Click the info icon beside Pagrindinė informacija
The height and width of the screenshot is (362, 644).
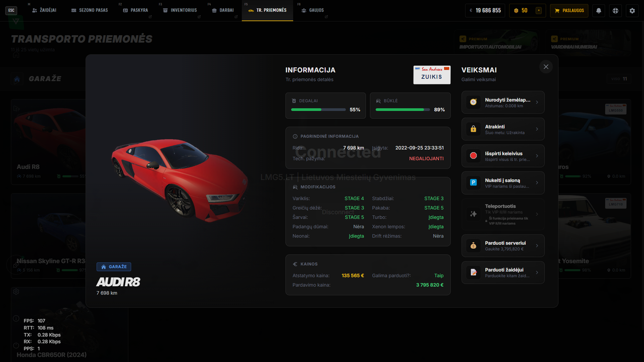click(x=295, y=136)
